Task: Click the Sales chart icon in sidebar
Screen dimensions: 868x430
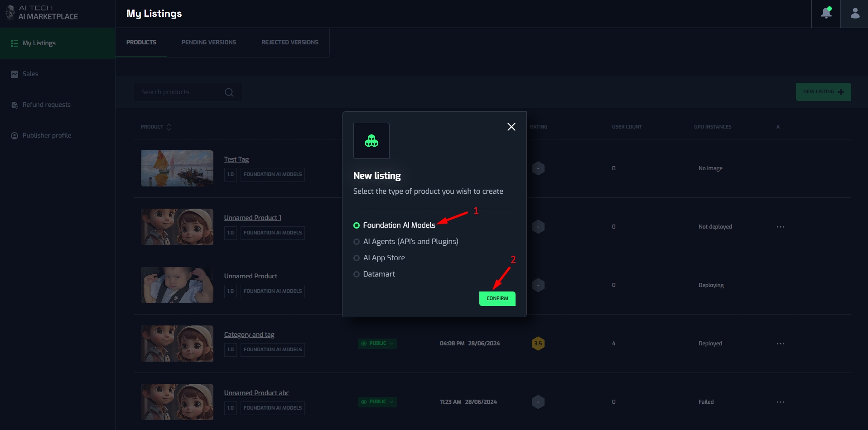Action: pyautogui.click(x=14, y=74)
